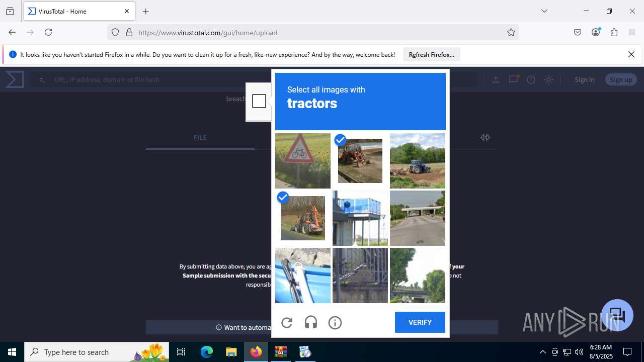Viewport: 644px width, 362px height.
Task: Go back to previous page
Action: point(12,32)
